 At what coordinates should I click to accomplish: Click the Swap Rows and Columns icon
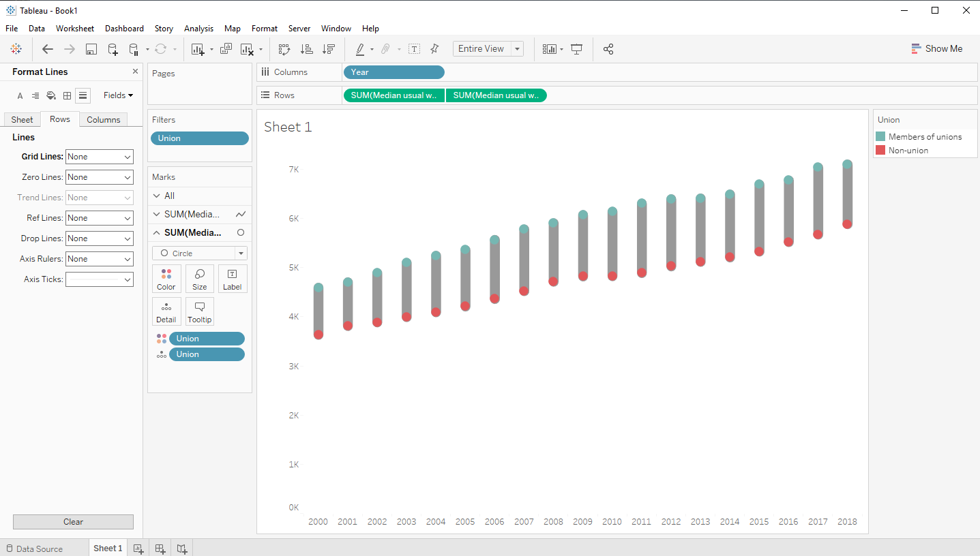click(284, 49)
